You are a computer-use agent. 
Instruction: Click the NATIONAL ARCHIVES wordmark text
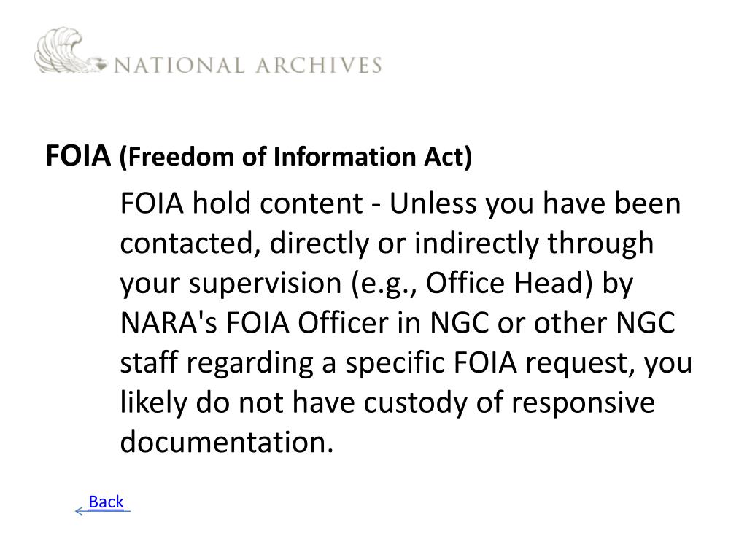[248, 65]
